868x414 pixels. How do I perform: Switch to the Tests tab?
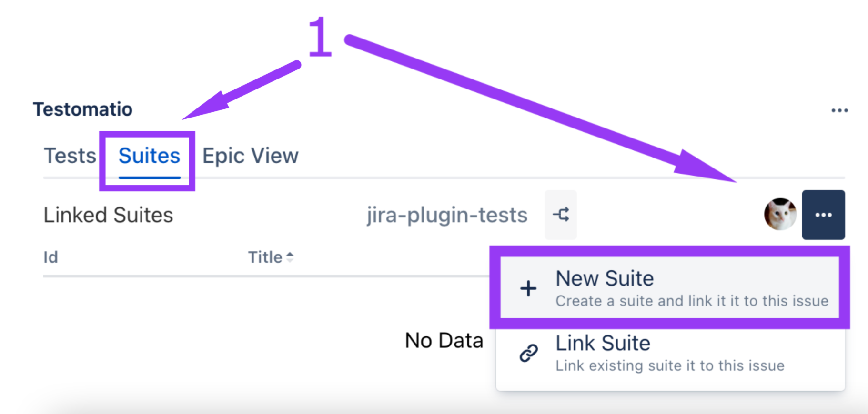click(x=70, y=156)
